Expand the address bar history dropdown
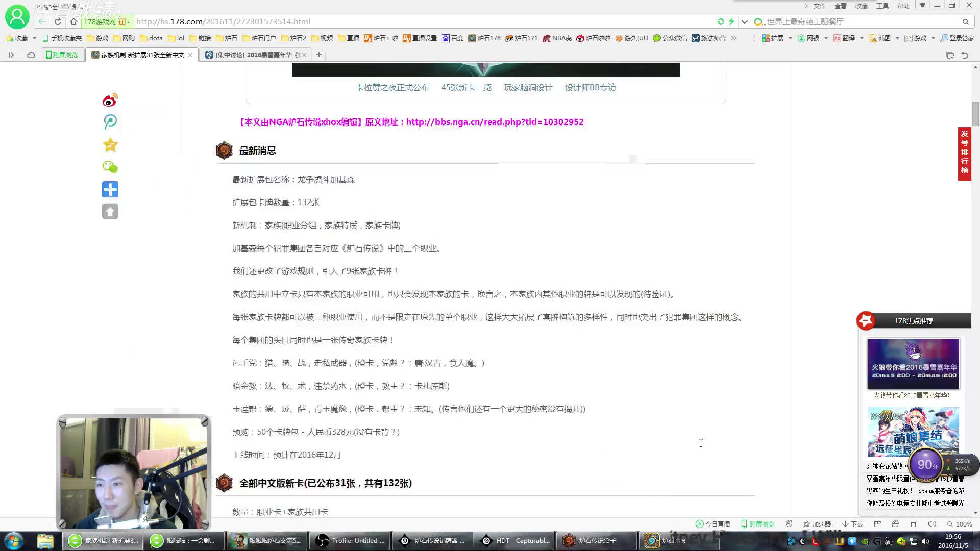980x551 pixels. click(744, 21)
